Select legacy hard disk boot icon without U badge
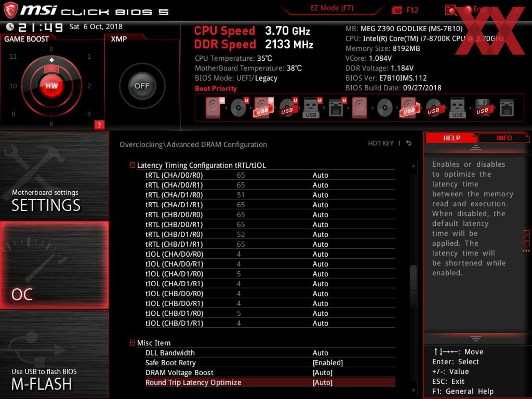 point(359,108)
